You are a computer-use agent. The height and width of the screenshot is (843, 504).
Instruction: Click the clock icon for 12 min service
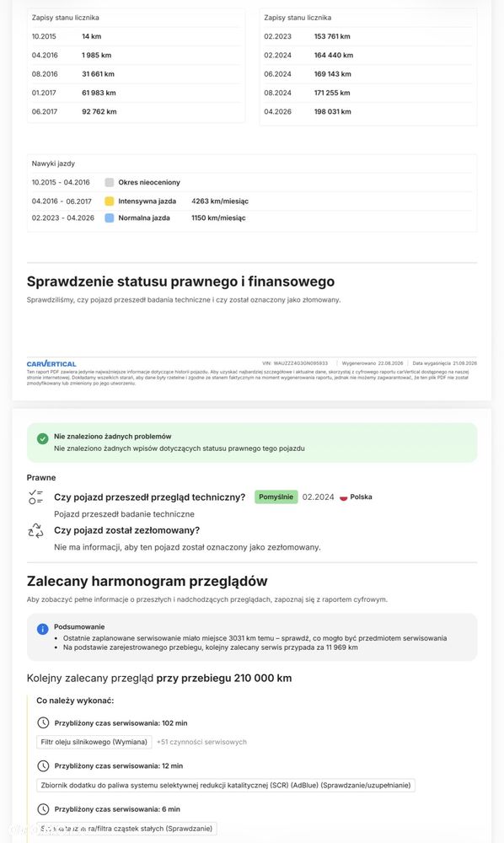[x=43, y=765]
